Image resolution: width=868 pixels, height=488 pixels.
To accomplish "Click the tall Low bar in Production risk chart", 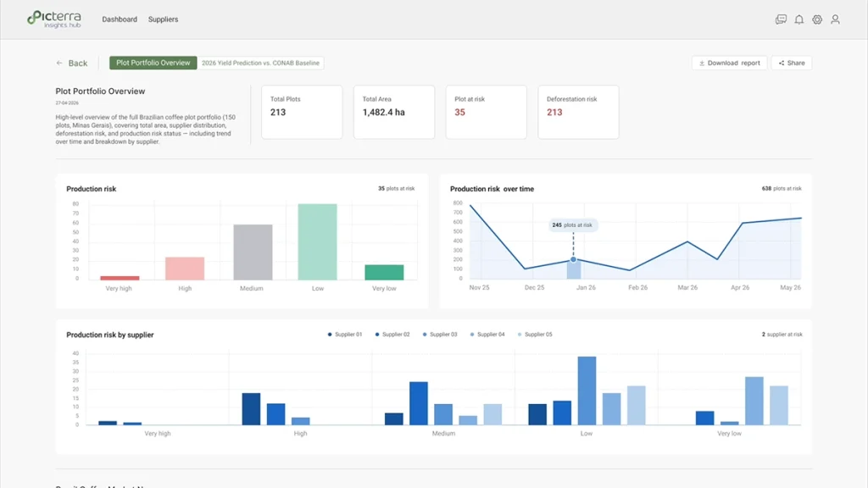I will pyautogui.click(x=317, y=241).
